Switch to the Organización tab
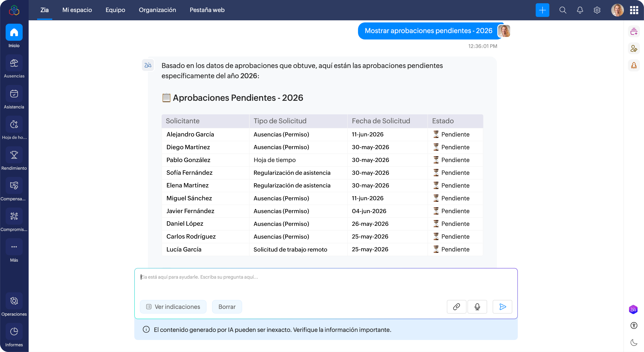644x352 pixels. (x=157, y=10)
